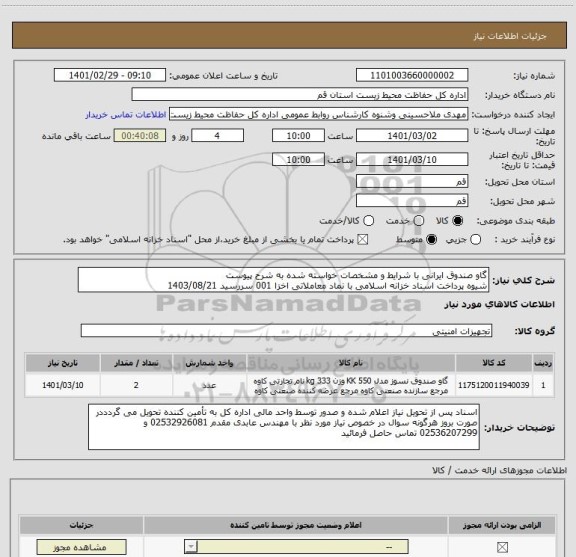The height and width of the screenshot is (557, 576).
Task: Click the quantity cell showing 2
Action: [x=136, y=385]
